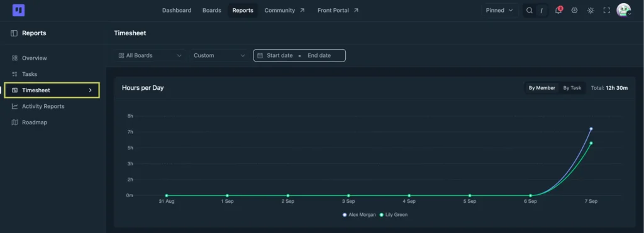Image resolution: width=644 pixels, height=233 pixels.
Task: Click the slash command shortcut icon
Action: pos(541,10)
